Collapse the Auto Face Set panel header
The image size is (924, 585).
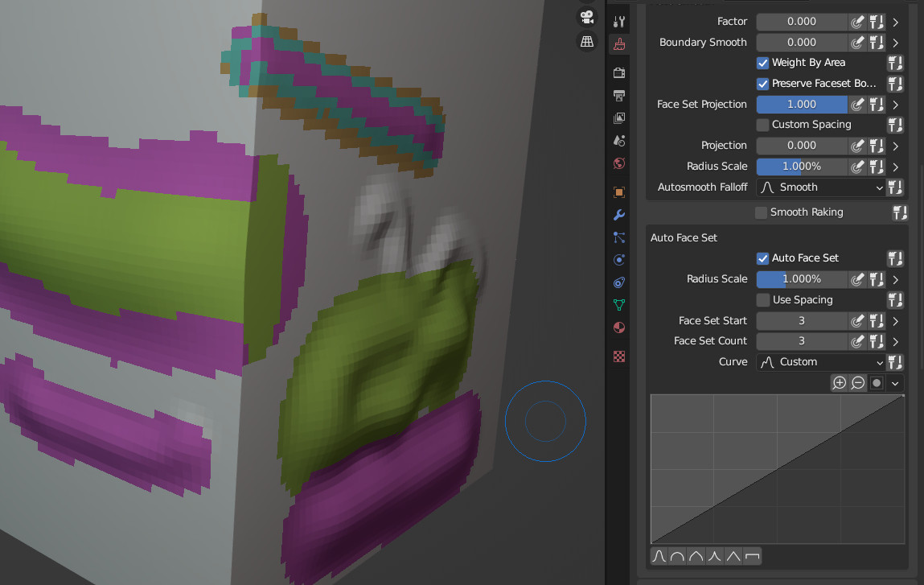coord(684,237)
